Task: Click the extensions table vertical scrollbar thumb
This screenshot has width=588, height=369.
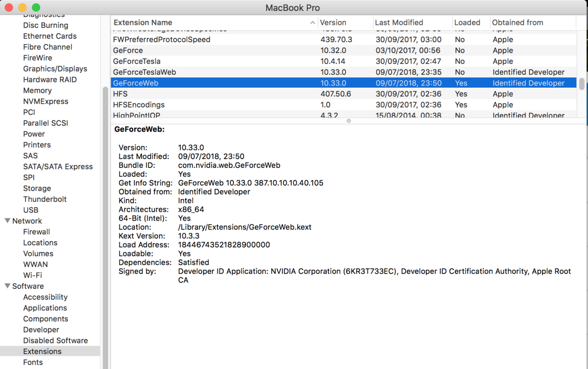Action: pos(582,84)
